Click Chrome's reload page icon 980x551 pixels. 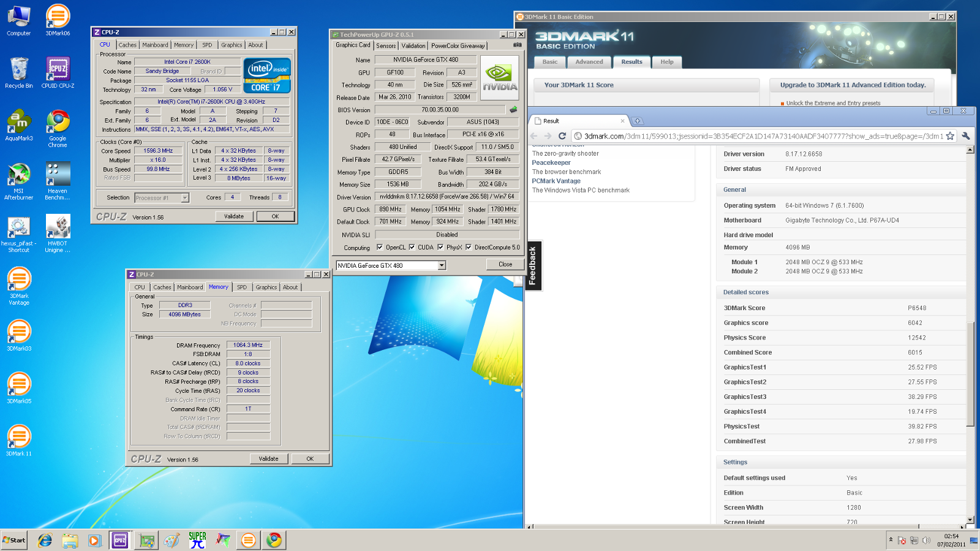[562, 136]
